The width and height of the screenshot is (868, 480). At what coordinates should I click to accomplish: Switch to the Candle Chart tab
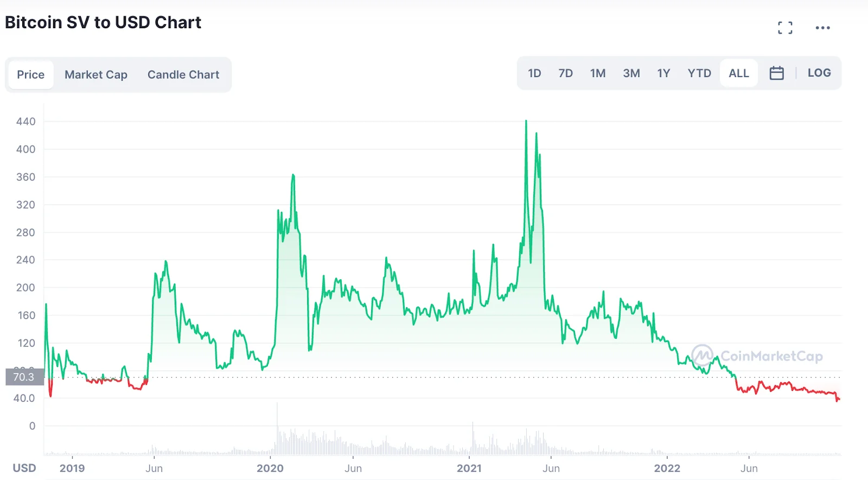[x=183, y=75]
